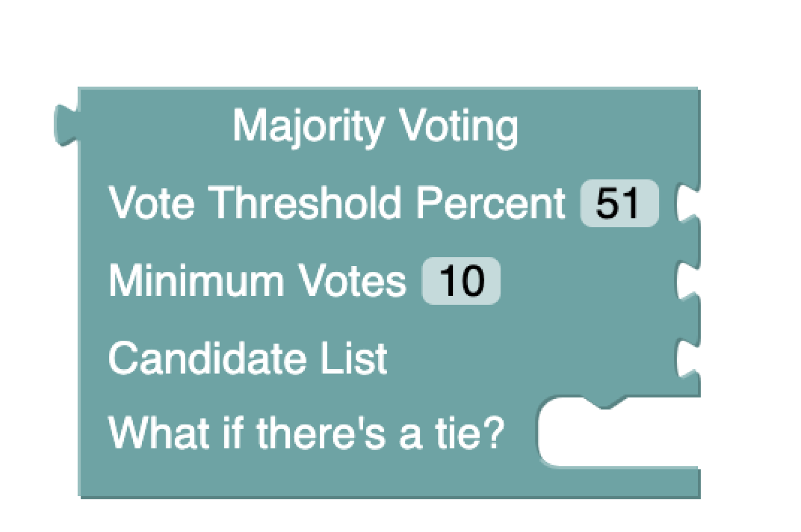Edit the Vote Threshold Percent value 51
Viewport: 801px width, 532px height.
[x=619, y=204]
